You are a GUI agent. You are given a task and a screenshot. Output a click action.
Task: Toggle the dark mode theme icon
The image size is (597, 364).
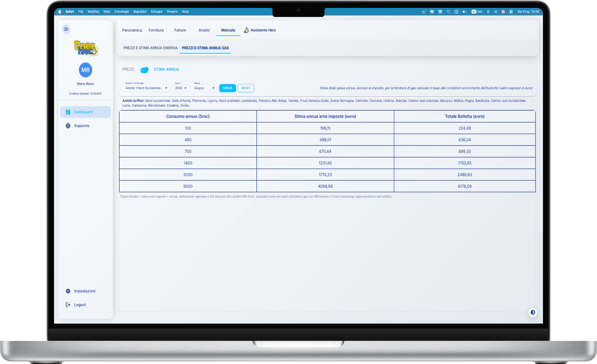(x=533, y=312)
